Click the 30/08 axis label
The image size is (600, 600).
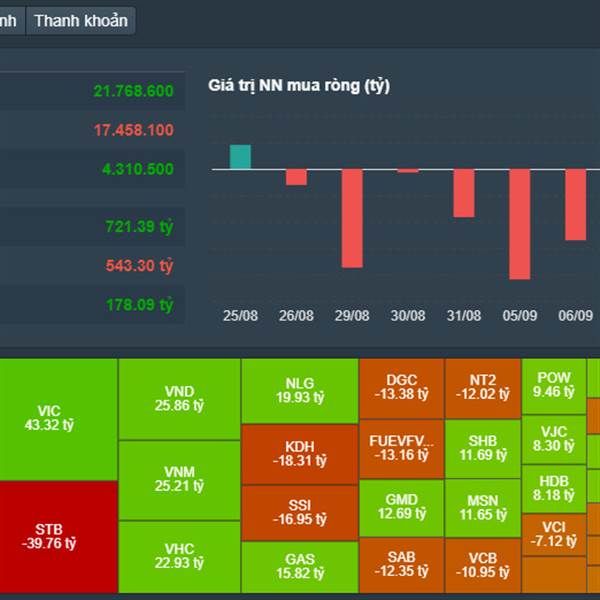[x=408, y=316]
